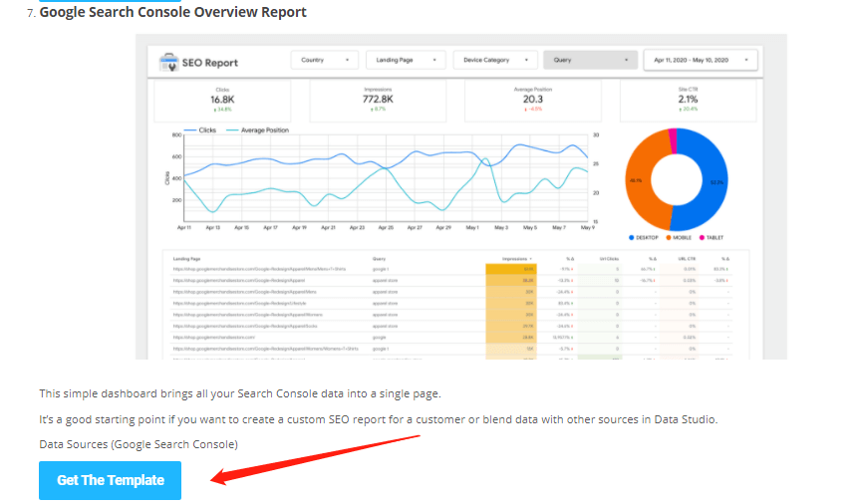
Task: Click the Landing Page column header
Action: coord(186,259)
